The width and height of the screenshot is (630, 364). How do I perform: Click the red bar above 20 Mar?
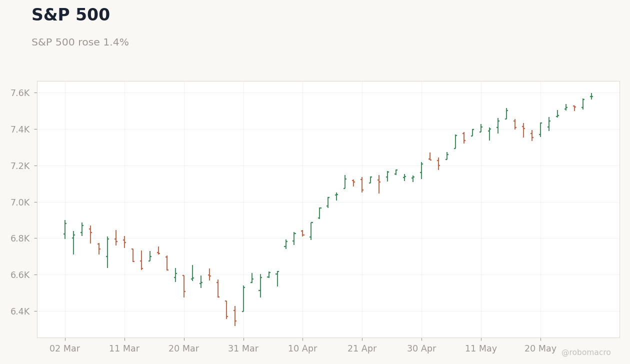[x=184, y=286]
